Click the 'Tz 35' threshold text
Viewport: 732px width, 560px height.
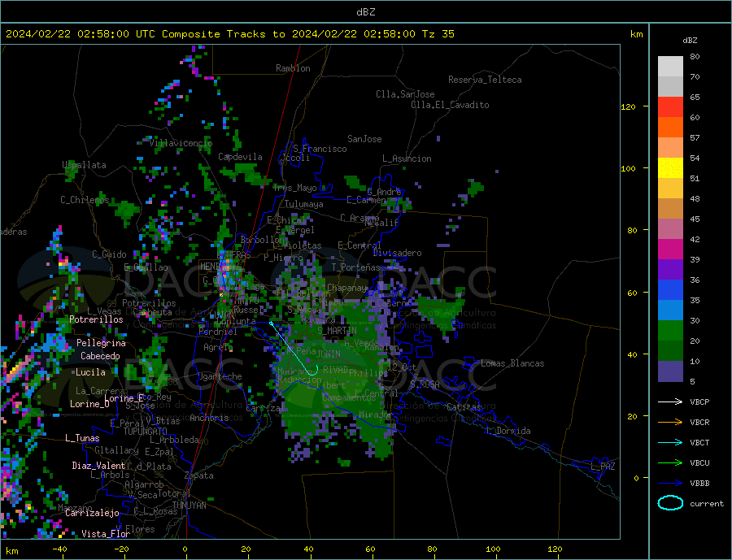point(438,34)
